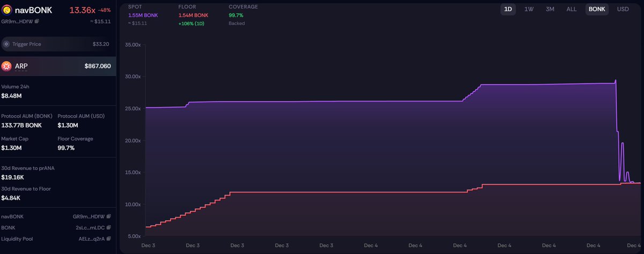644x254 pixels.
Task: Click the 13.36x multiplier in header
Action: (82, 10)
